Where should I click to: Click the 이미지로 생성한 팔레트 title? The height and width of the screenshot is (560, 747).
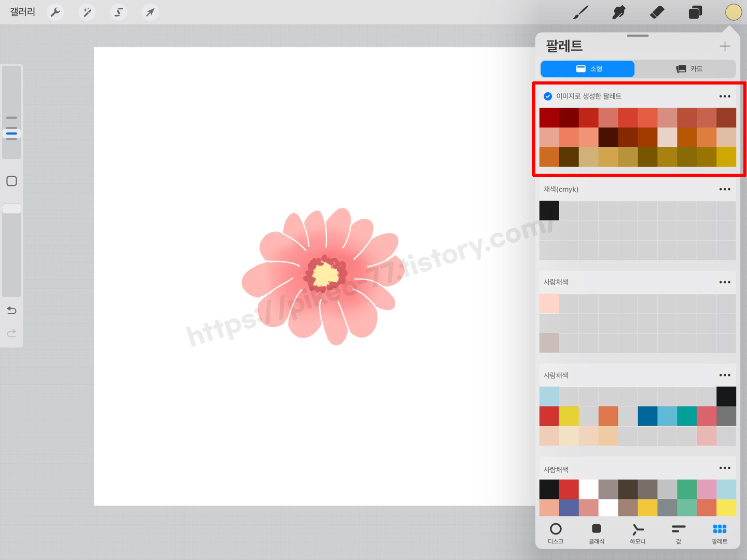[x=589, y=96]
